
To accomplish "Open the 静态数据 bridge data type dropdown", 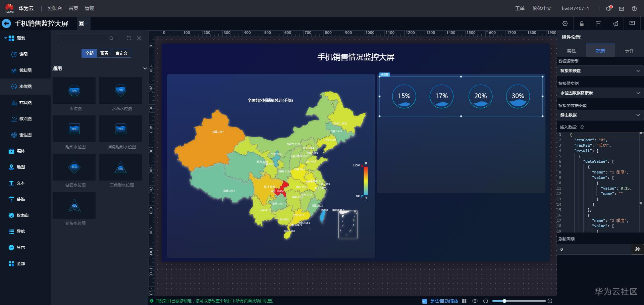I will [x=600, y=115].
